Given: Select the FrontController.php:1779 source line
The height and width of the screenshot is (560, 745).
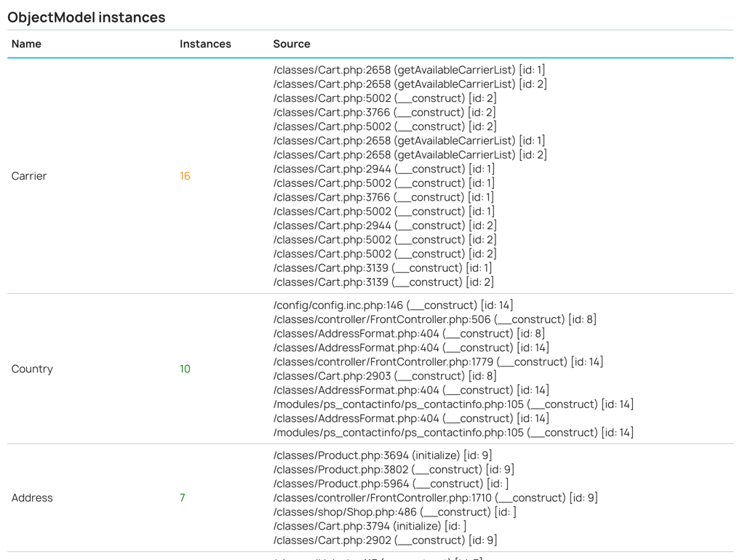Looking at the screenshot, I should click(x=438, y=361).
